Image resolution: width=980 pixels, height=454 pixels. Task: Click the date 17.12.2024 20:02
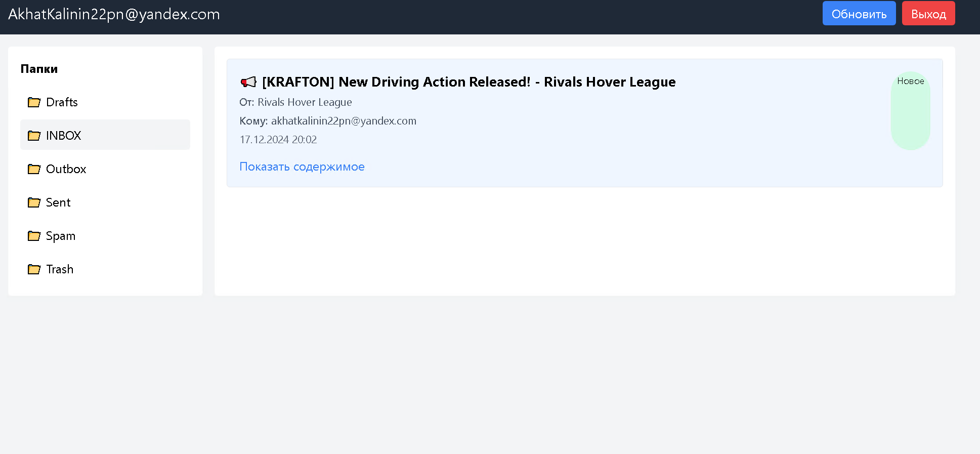(278, 140)
